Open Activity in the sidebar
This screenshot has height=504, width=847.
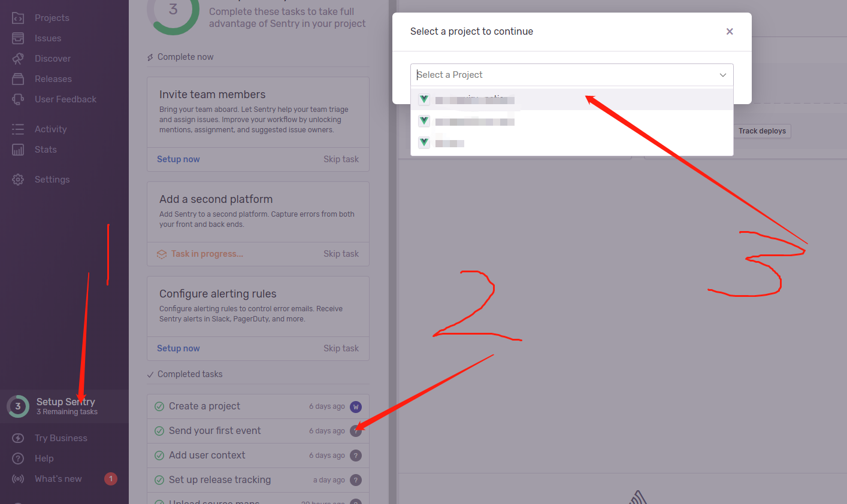[x=51, y=129]
